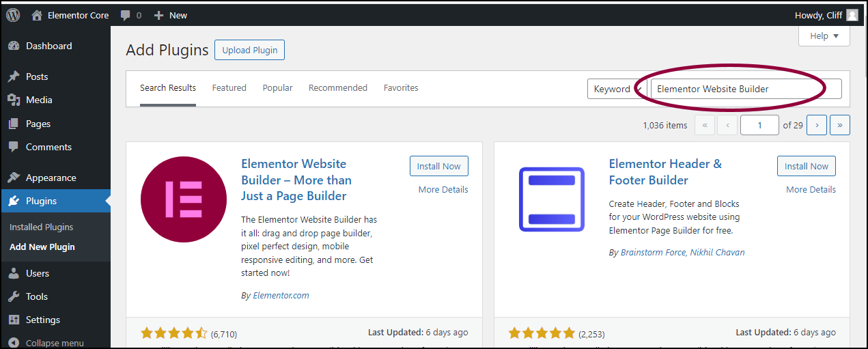Open the New content dropdown
The width and height of the screenshot is (868, 349).
click(x=171, y=15)
